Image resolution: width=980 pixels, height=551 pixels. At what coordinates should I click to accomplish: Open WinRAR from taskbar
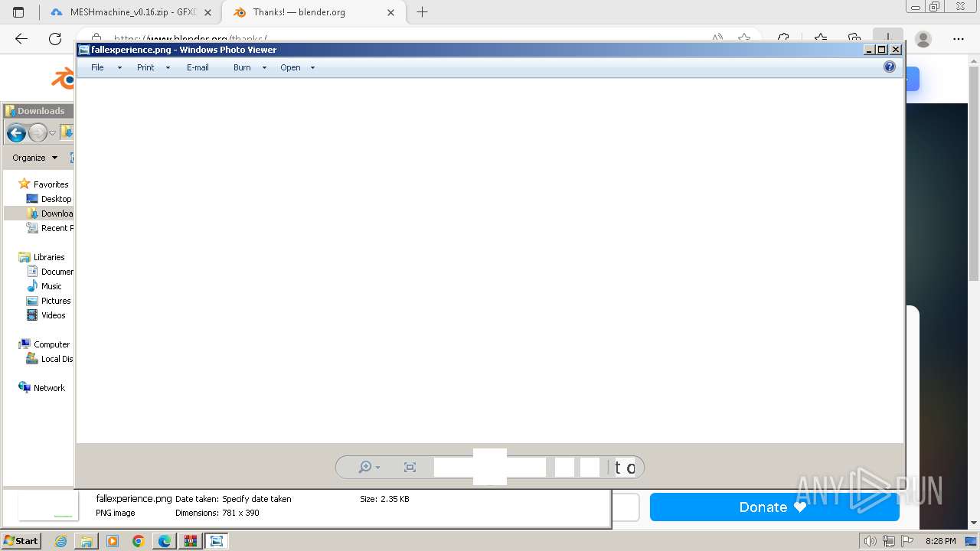[x=191, y=541]
